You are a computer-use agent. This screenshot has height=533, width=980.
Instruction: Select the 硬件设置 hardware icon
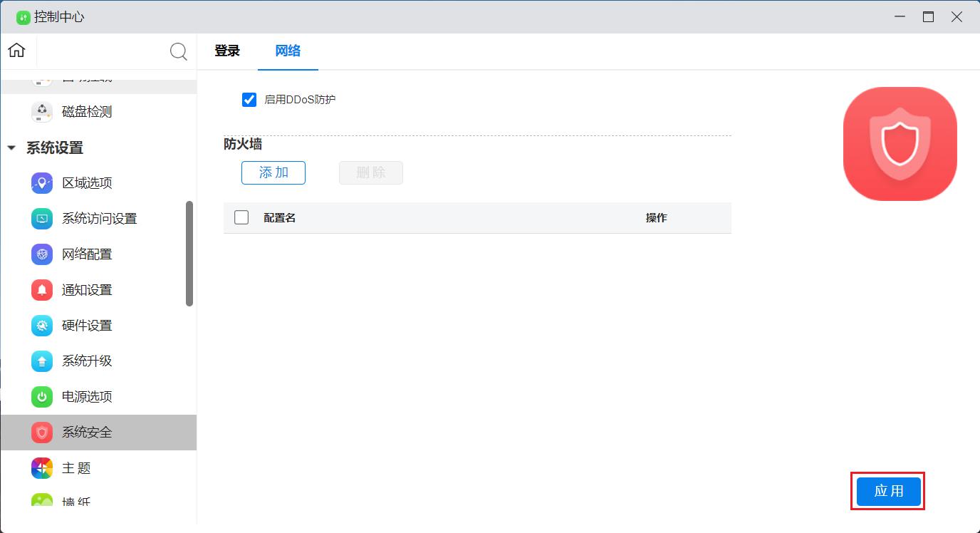[x=42, y=326]
